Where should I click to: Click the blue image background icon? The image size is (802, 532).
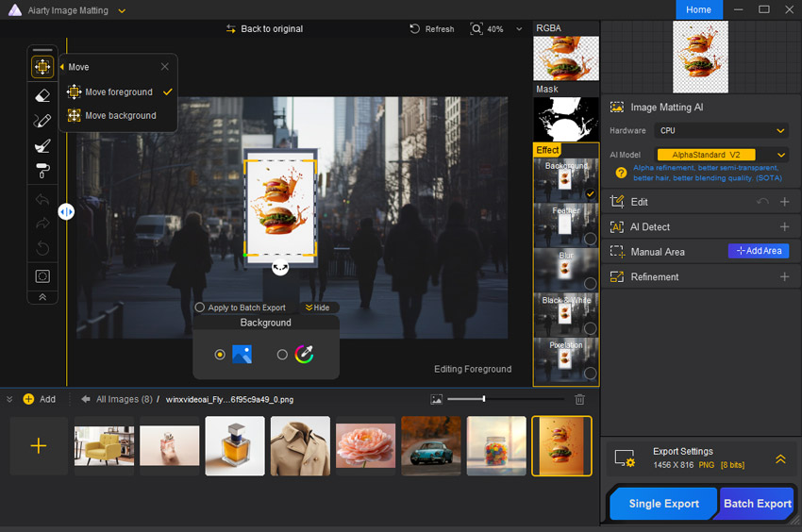click(x=242, y=354)
